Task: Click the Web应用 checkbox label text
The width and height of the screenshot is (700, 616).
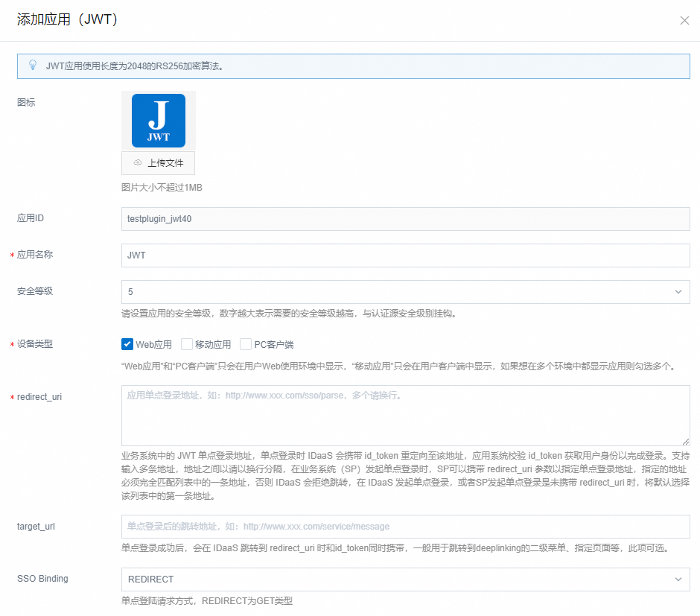Action: [x=153, y=344]
